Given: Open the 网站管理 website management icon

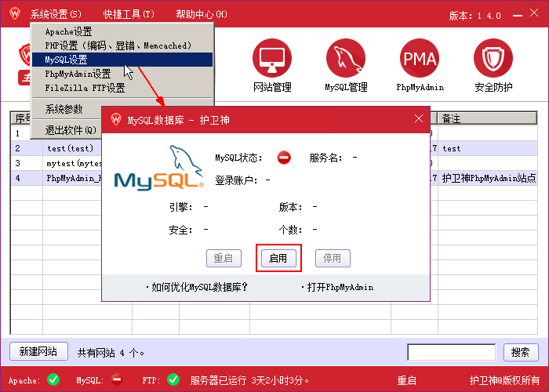Looking at the screenshot, I should coord(271,59).
